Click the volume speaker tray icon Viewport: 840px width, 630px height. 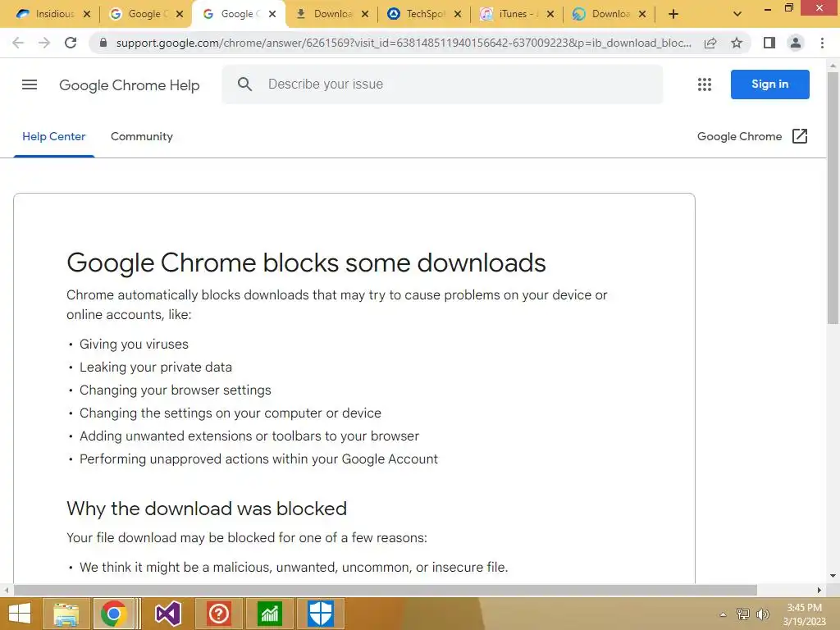pyautogui.click(x=762, y=614)
